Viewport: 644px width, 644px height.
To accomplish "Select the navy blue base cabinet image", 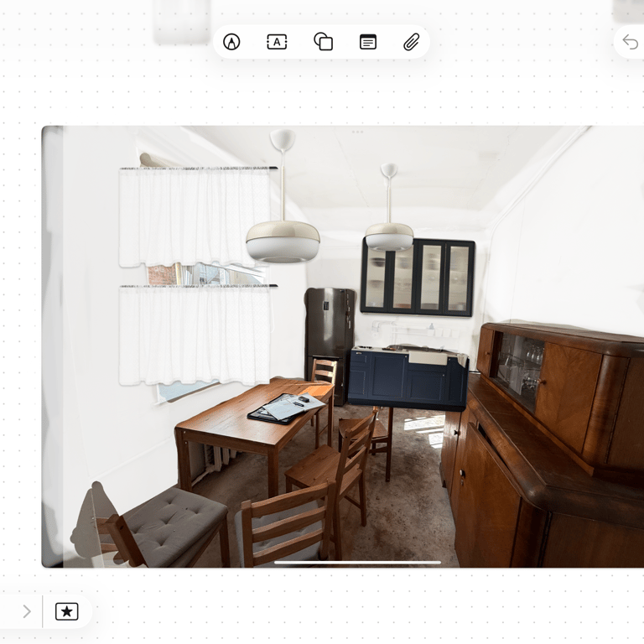I will coord(408,380).
